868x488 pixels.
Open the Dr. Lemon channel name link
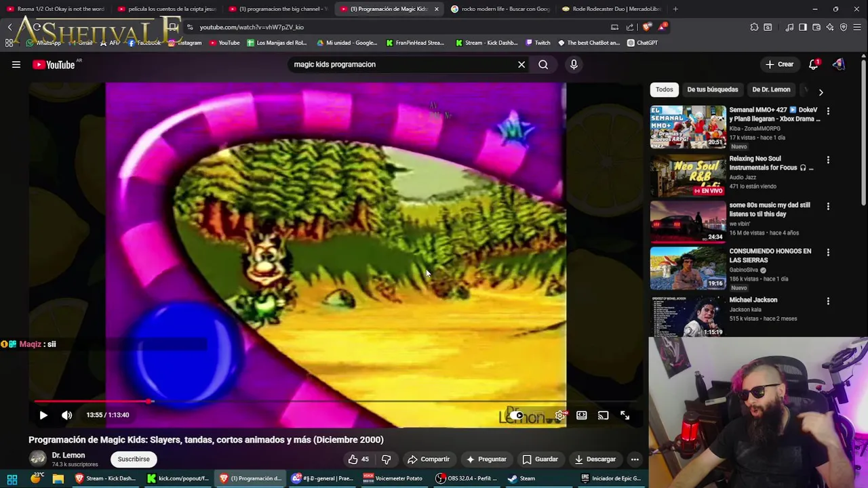coord(68,455)
